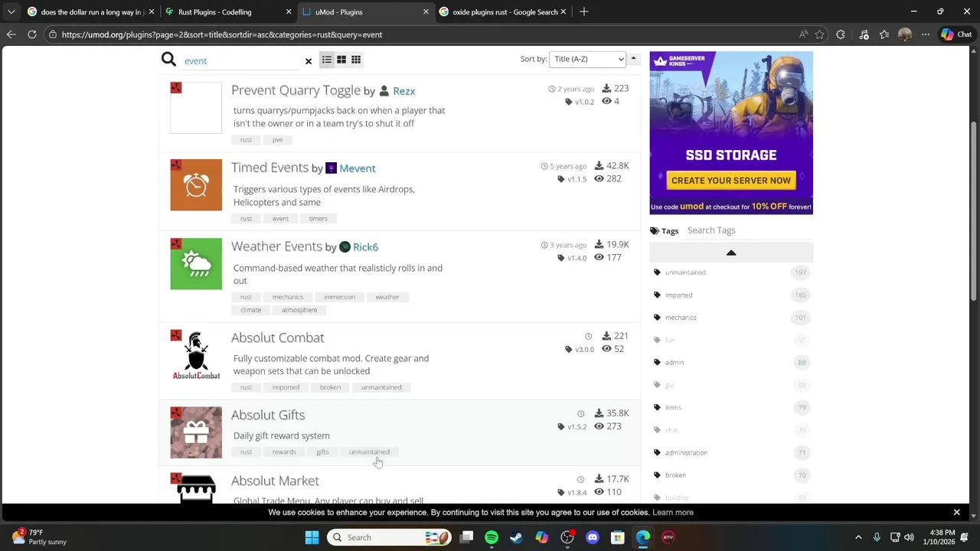Click the address bar URL
This screenshot has width=980, height=551.
point(222,34)
